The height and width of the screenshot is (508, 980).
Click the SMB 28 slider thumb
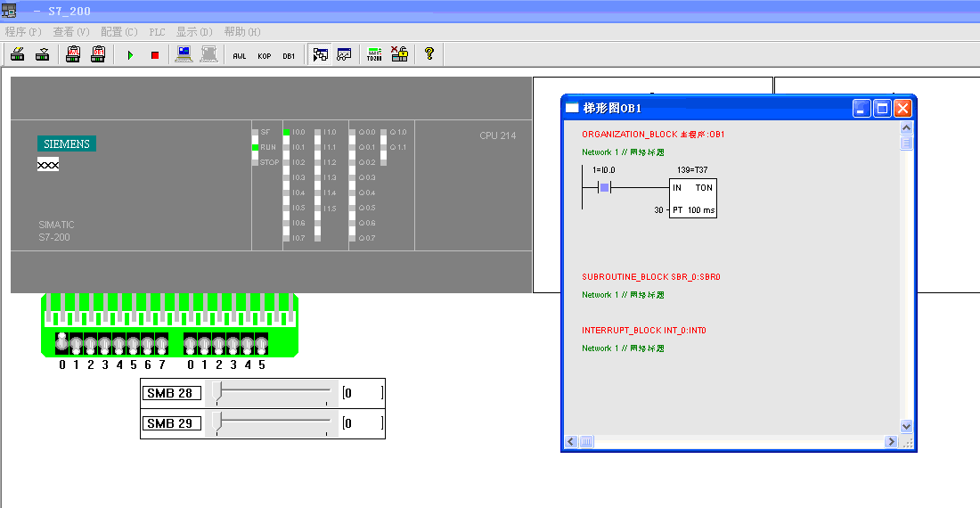218,392
